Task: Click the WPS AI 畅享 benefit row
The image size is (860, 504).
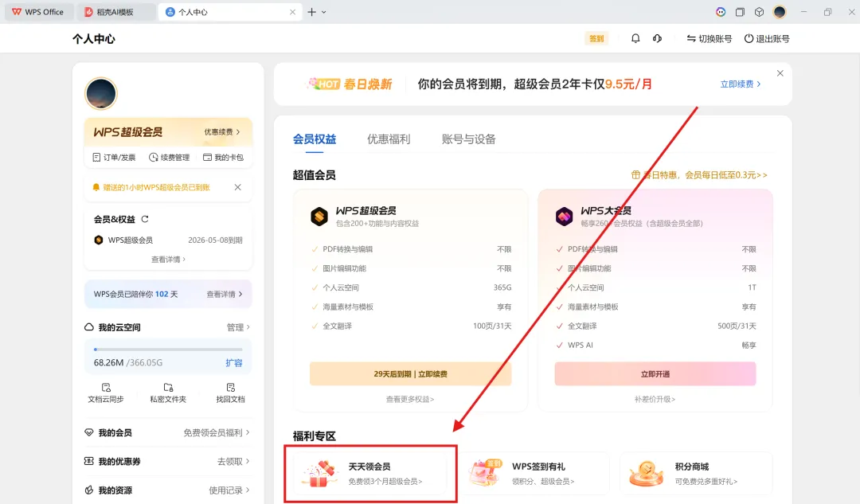Action: (x=655, y=345)
